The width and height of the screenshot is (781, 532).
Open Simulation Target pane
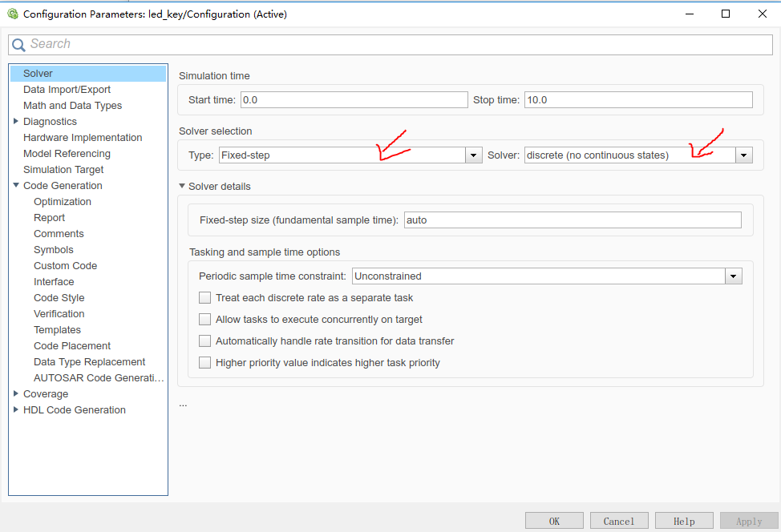pyautogui.click(x=63, y=170)
